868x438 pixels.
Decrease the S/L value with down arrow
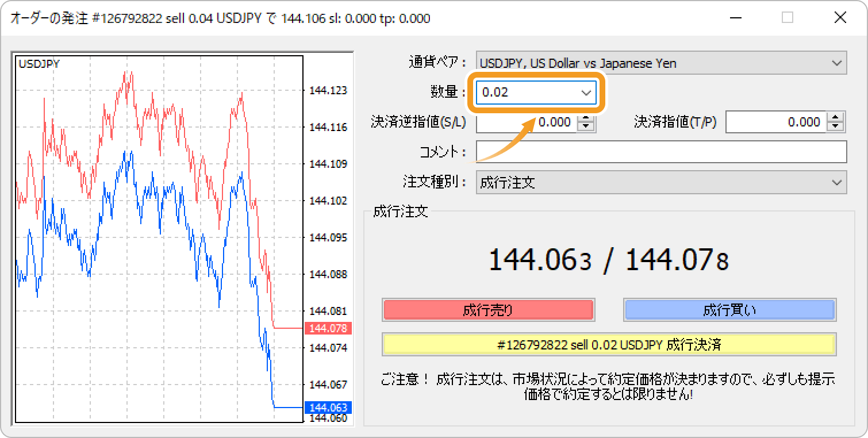coord(586,127)
